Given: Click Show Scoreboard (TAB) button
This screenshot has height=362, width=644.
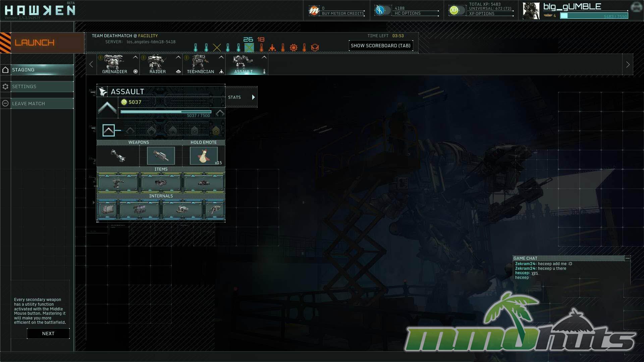Looking at the screenshot, I should tap(380, 46).
